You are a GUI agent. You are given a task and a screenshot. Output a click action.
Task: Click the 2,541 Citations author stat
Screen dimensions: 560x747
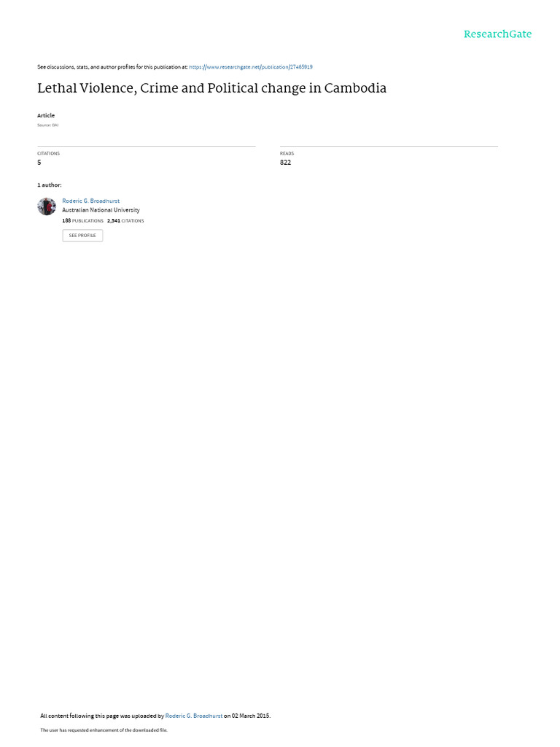click(125, 221)
